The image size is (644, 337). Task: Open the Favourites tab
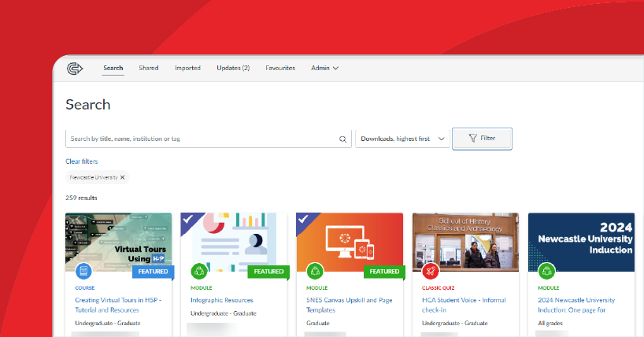pos(280,69)
